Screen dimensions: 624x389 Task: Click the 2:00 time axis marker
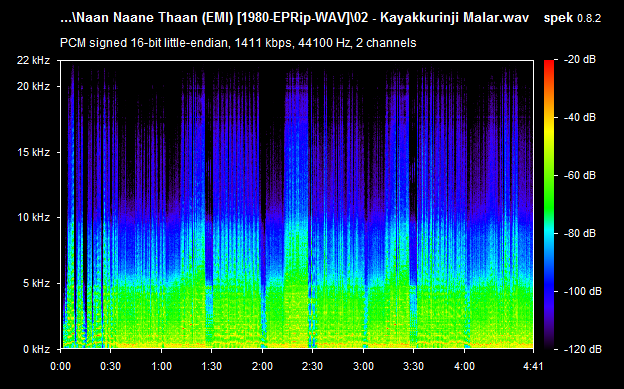pyautogui.click(x=262, y=366)
